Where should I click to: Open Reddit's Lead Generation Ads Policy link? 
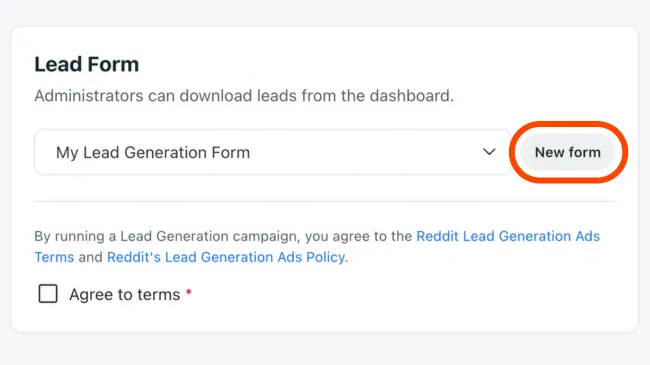[x=226, y=257]
